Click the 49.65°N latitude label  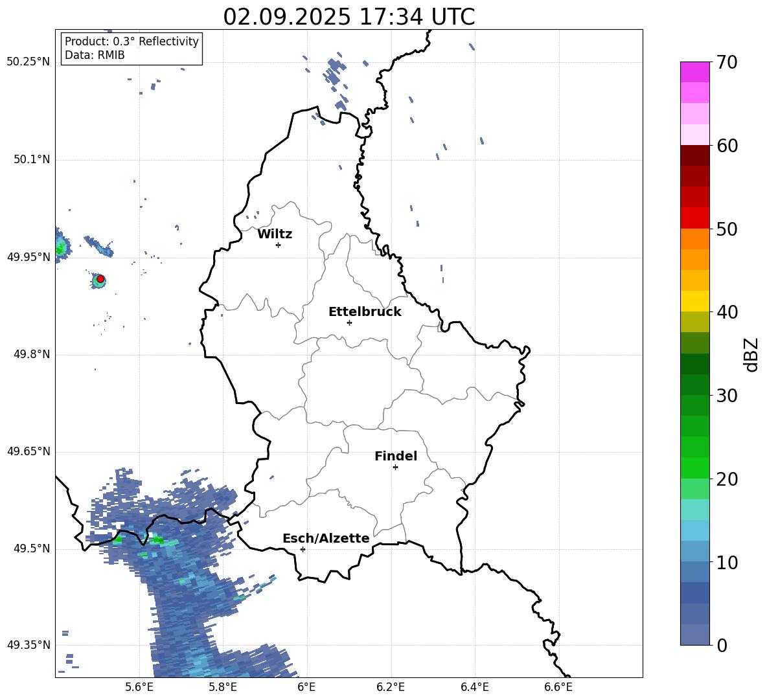coord(29,451)
